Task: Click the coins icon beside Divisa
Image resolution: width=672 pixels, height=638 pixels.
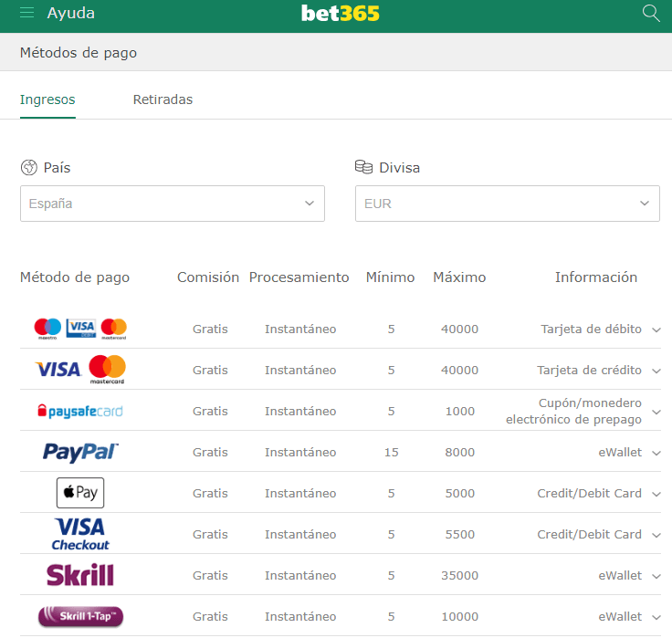Action: tap(364, 167)
